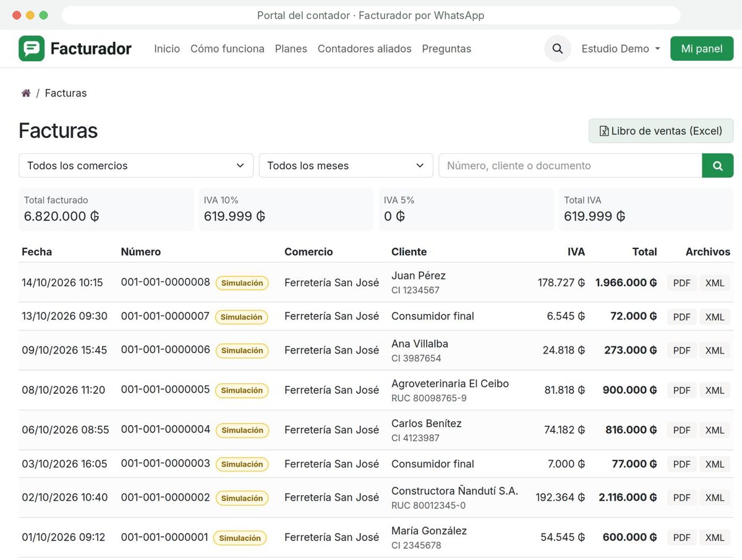Download PDF for invoice 001-001-0000004

[681, 430]
